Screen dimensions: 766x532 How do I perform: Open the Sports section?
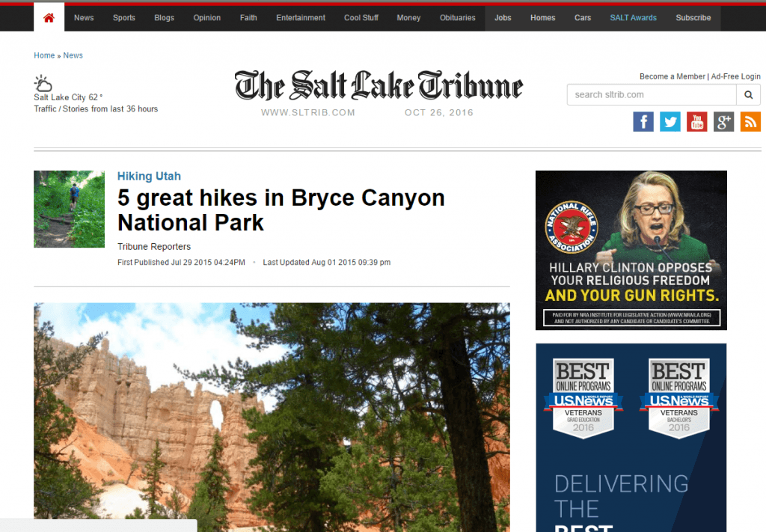click(124, 18)
